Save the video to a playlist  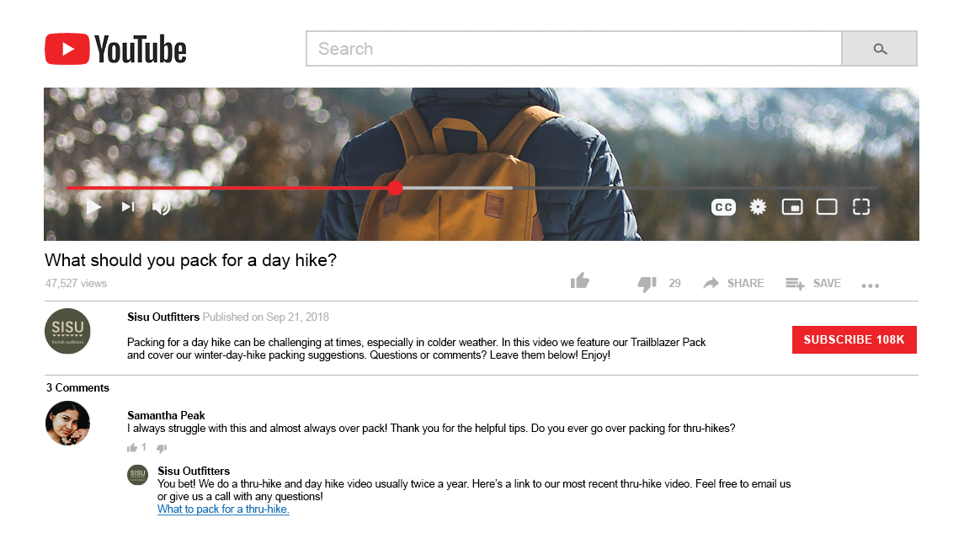point(812,284)
